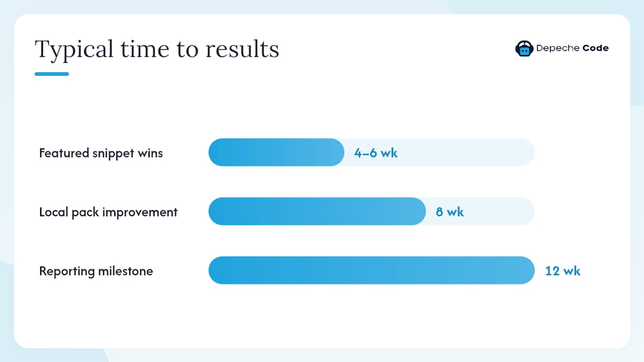Image resolution: width=644 pixels, height=362 pixels.
Task: Click the word 'Typical' in the heading
Action: coord(74,50)
